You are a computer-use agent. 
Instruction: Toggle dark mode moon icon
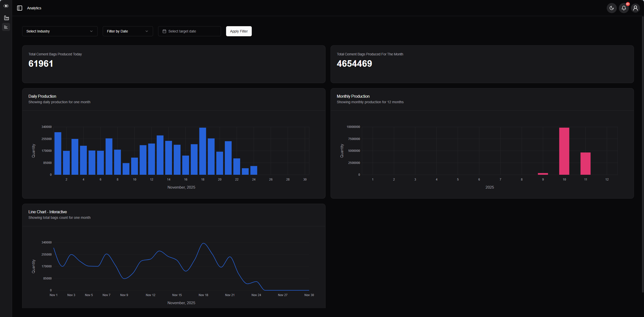point(612,8)
